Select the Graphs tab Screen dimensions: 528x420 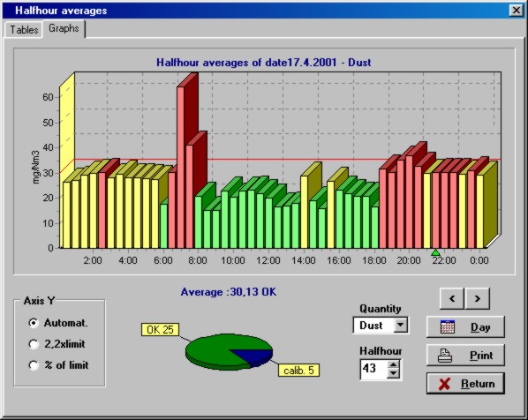(x=64, y=28)
